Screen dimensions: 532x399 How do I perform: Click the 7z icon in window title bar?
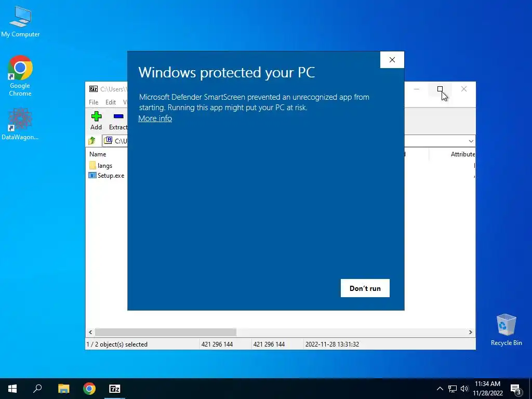[x=94, y=89]
